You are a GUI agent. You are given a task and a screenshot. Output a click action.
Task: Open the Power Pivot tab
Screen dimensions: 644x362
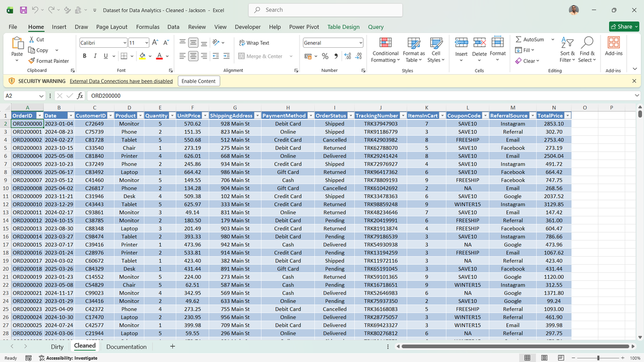(304, 27)
